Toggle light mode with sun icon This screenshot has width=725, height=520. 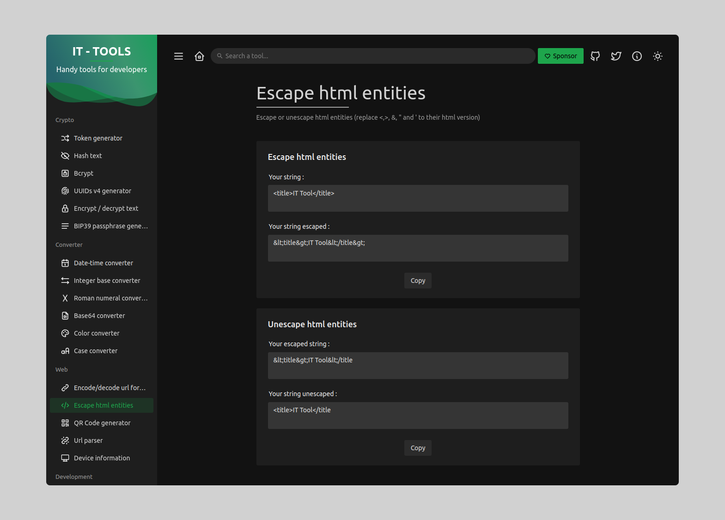[x=657, y=56]
